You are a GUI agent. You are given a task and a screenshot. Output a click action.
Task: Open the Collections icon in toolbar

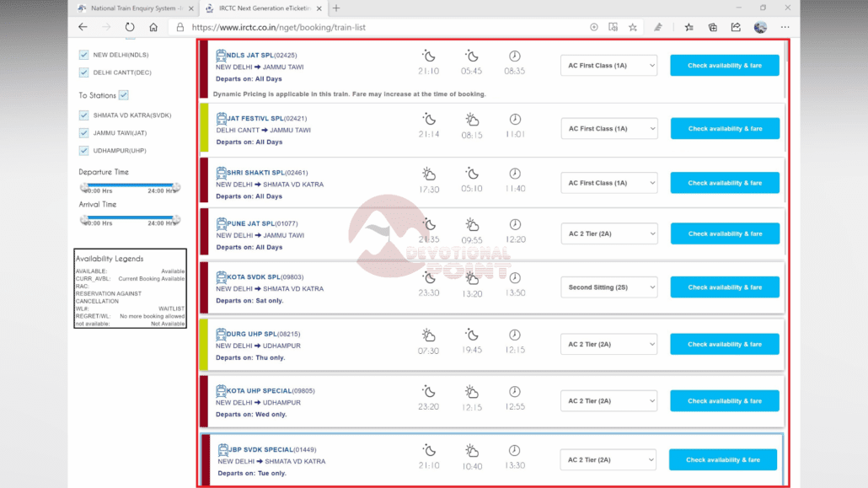point(712,27)
